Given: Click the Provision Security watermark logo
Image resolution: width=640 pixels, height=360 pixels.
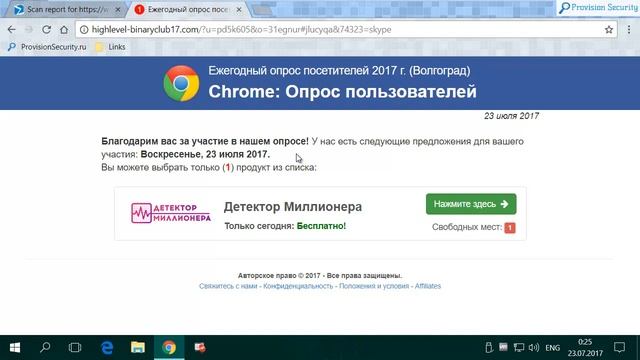Looking at the screenshot, I should pyautogui.click(x=598, y=7).
